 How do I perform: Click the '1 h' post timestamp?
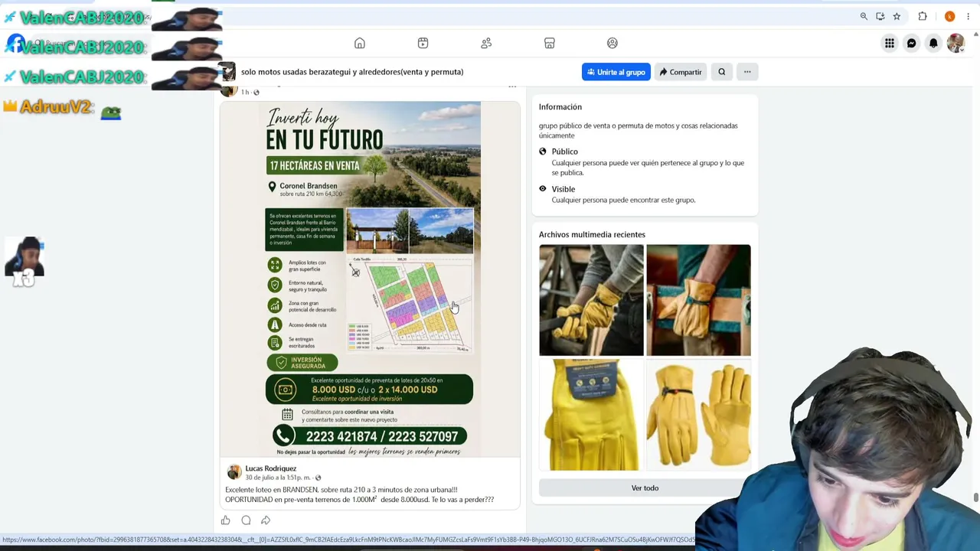click(245, 92)
